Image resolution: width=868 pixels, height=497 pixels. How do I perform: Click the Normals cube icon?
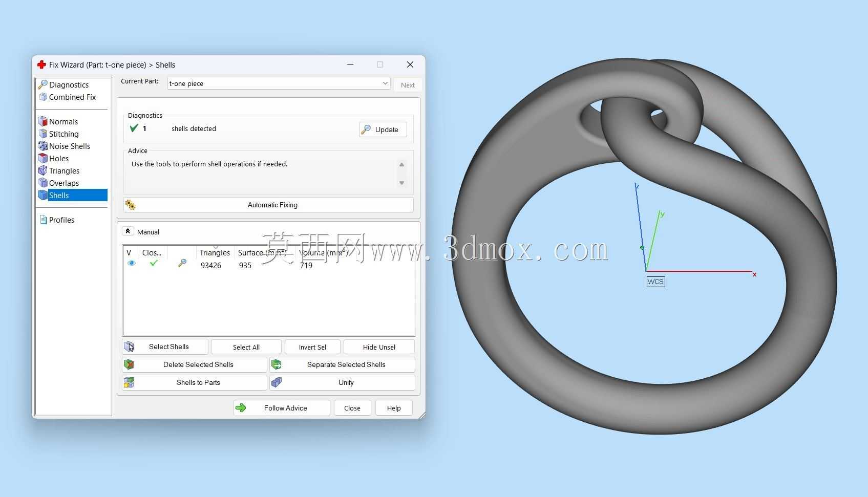[43, 121]
